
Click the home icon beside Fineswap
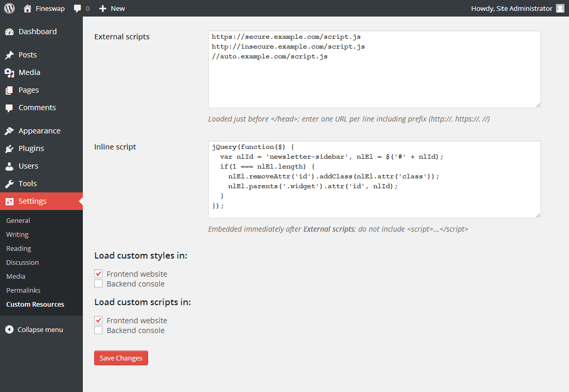coord(27,8)
